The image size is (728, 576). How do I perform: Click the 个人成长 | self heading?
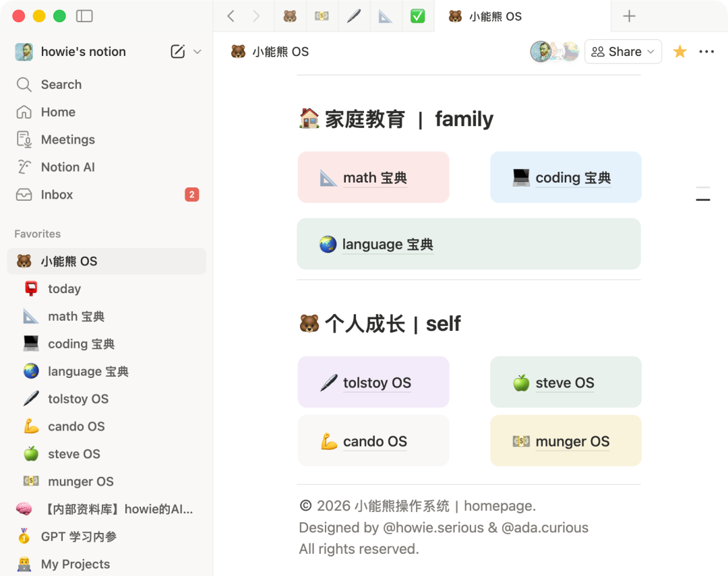(x=393, y=324)
